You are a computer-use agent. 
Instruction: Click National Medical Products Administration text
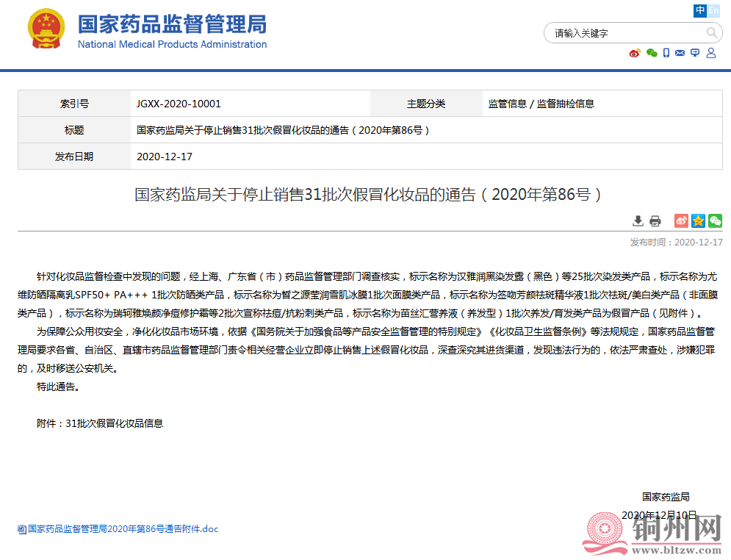pos(172,44)
